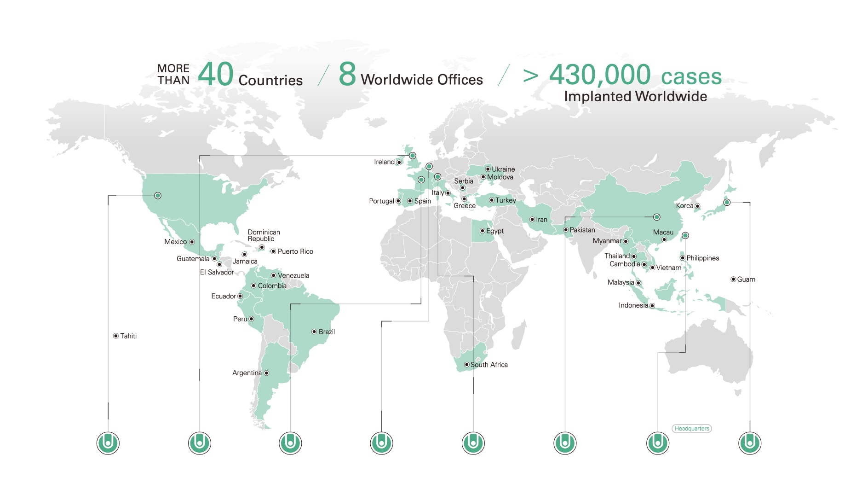Click the Philippines country label
Image resolution: width=868 pixels, height=489 pixels.
click(702, 258)
